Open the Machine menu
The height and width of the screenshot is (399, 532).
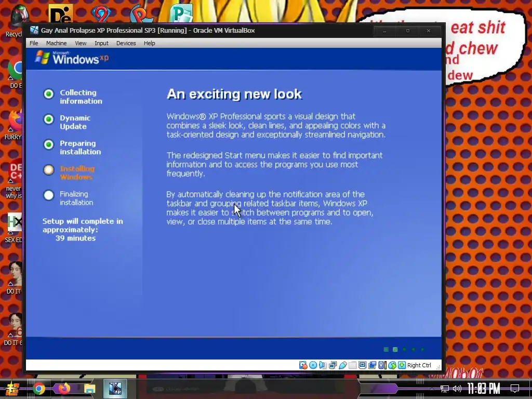tap(56, 43)
